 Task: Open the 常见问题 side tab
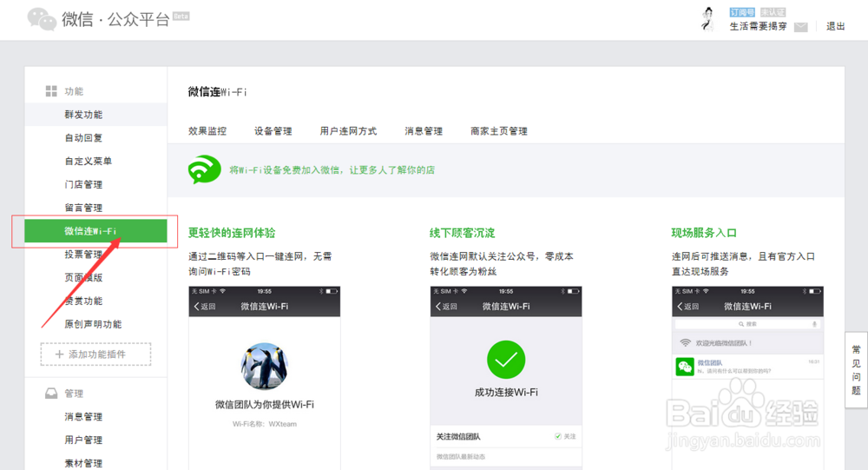coord(856,370)
